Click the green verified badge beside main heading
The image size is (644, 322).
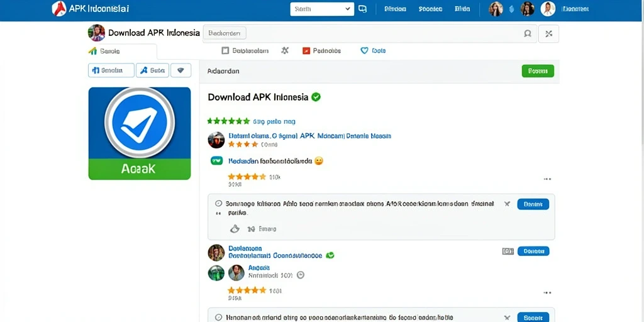pyautogui.click(x=316, y=97)
